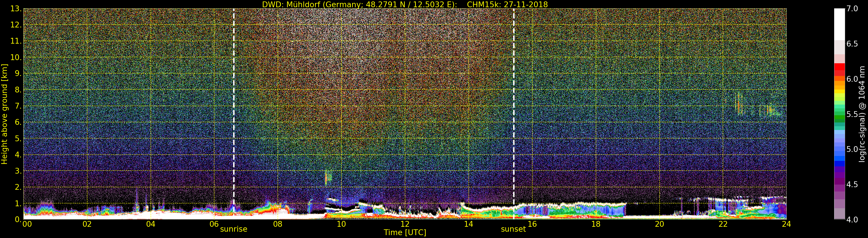The image size is (868, 238).
Task: Click the x-axis tick label '22'
Action: pyautogui.click(x=723, y=224)
